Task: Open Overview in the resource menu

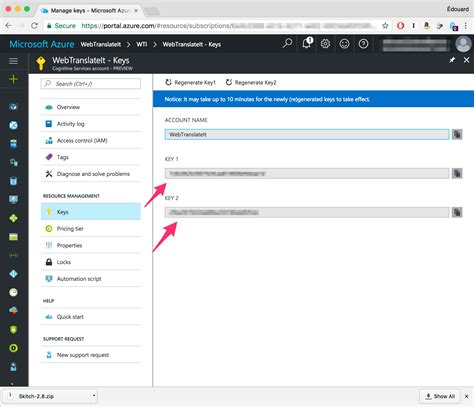Action: point(91,107)
